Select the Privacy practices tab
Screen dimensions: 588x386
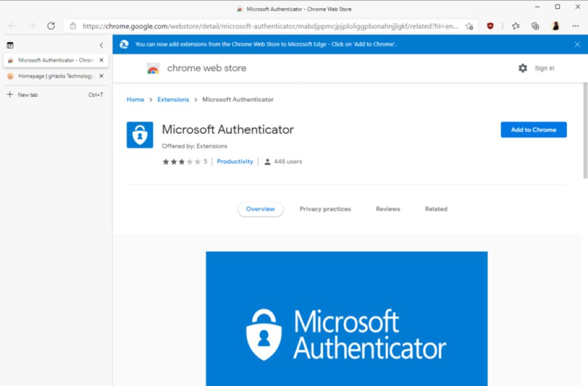click(325, 209)
